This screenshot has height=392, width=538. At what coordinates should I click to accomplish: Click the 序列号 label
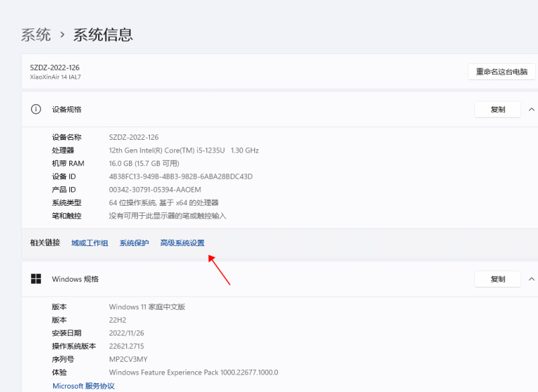click(63, 359)
